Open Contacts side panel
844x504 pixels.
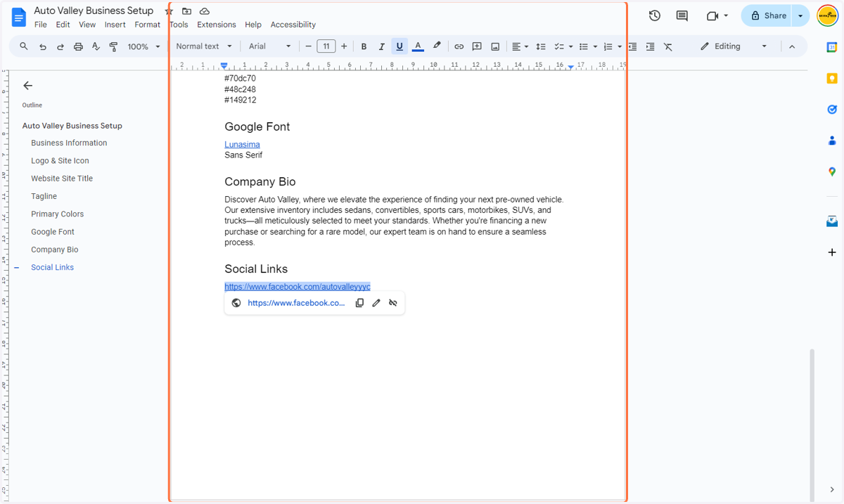coord(832,141)
